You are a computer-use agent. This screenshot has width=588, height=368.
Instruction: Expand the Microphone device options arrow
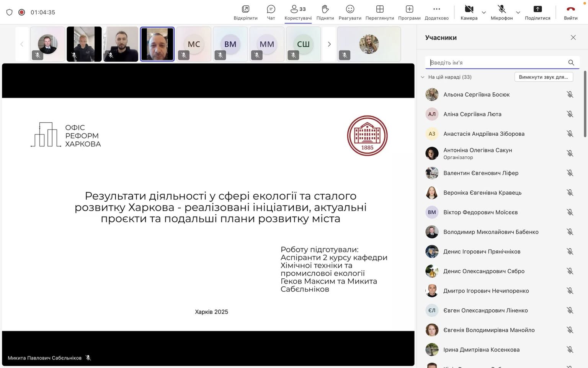coord(518,13)
